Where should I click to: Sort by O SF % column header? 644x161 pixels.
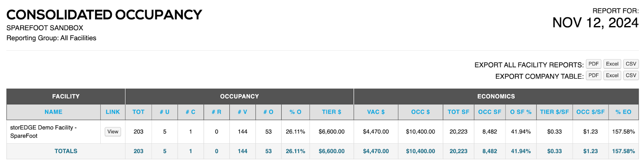(521, 112)
